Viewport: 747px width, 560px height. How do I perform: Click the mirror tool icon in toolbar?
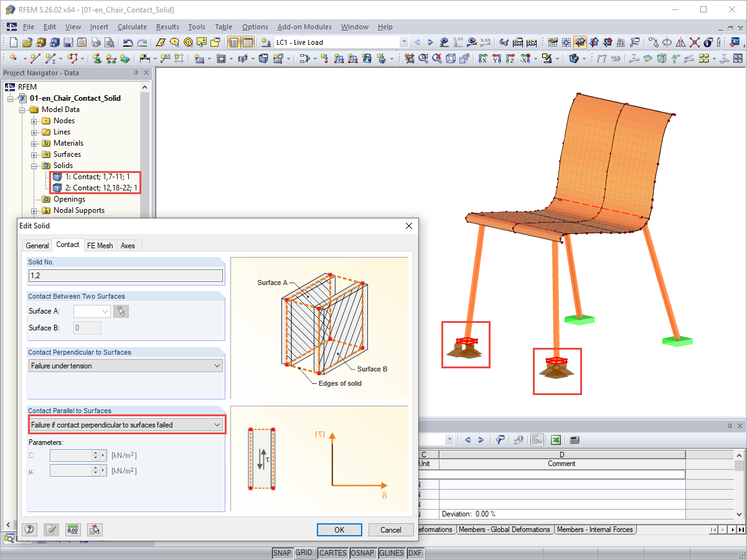(x=680, y=42)
